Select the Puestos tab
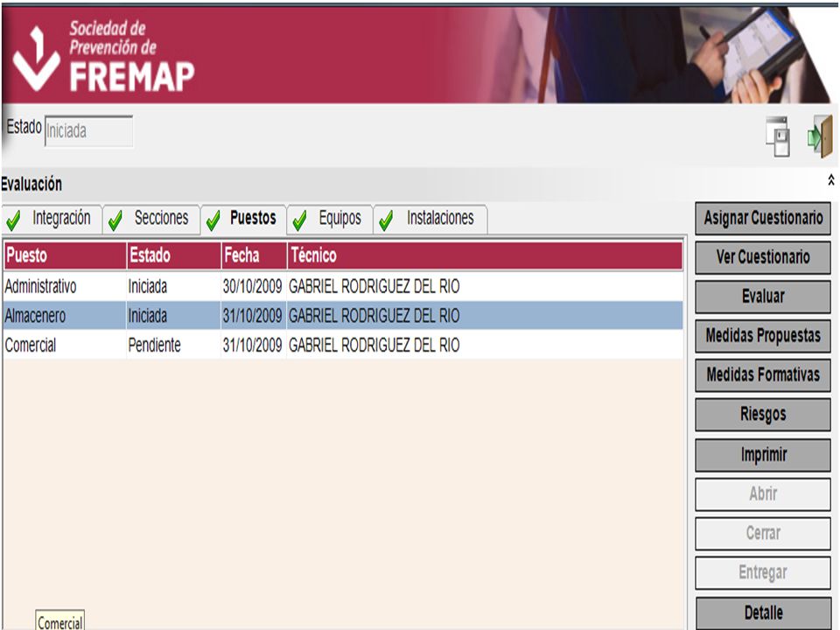This screenshot has width=840, height=630. pyautogui.click(x=244, y=219)
